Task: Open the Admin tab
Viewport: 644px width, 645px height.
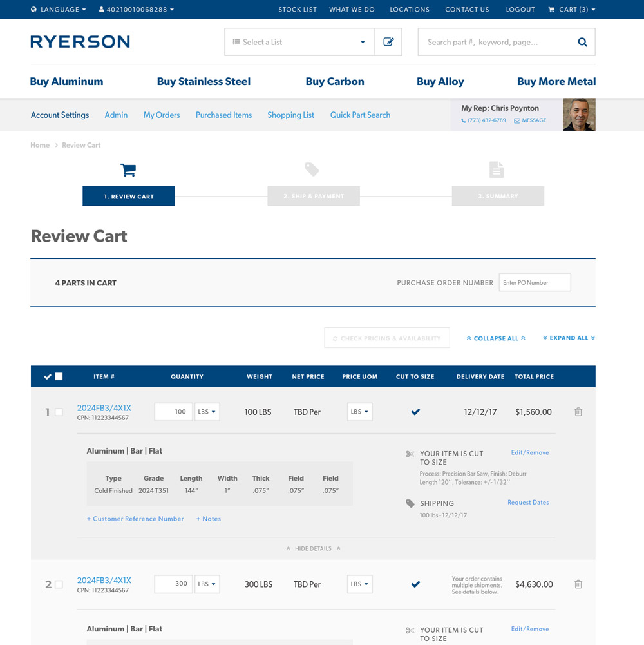Action: (116, 115)
